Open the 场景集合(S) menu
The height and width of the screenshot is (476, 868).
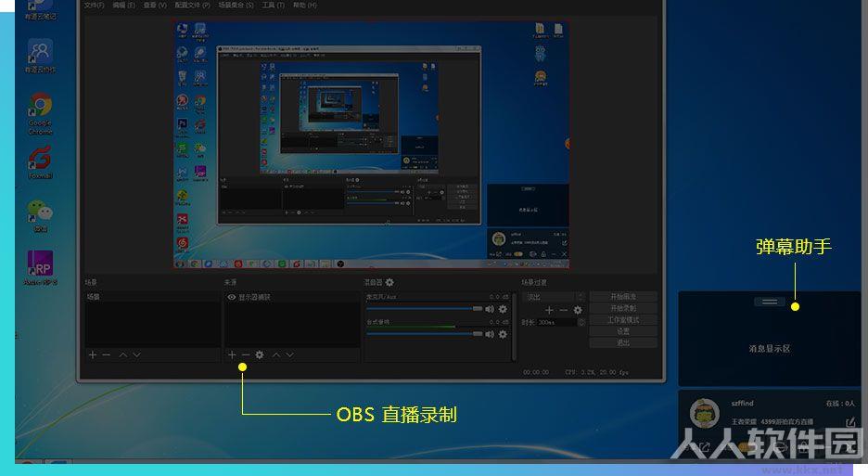coord(236,5)
